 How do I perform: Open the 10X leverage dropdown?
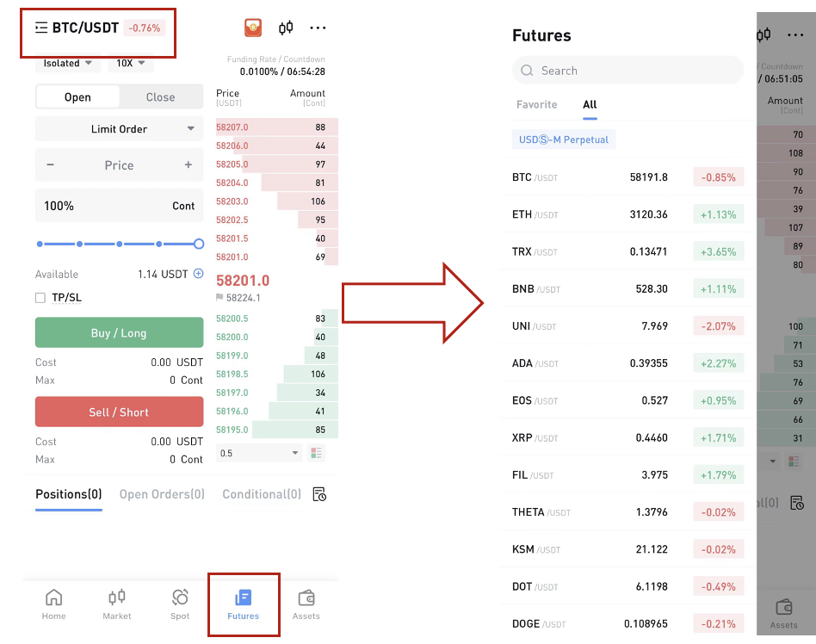(x=130, y=64)
